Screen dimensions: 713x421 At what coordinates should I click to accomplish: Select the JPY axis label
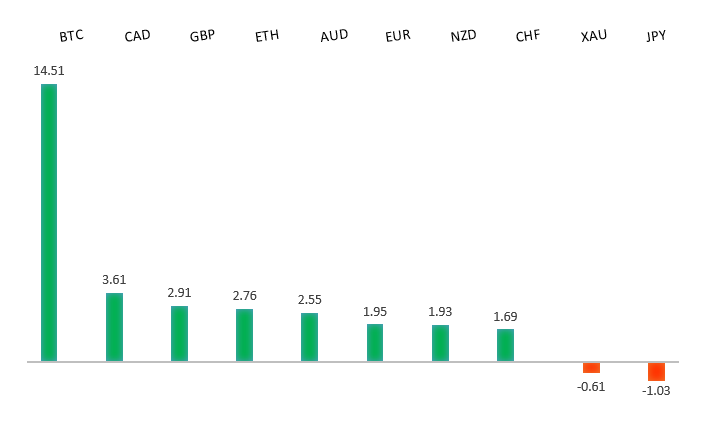tap(656, 36)
